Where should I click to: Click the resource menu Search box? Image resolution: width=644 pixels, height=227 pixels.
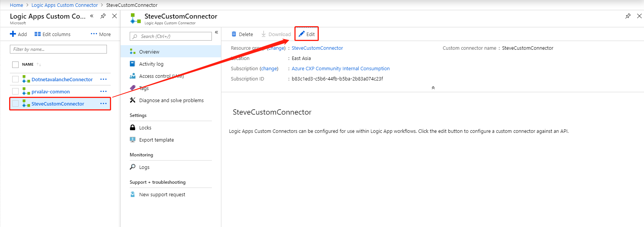click(x=171, y=36)
